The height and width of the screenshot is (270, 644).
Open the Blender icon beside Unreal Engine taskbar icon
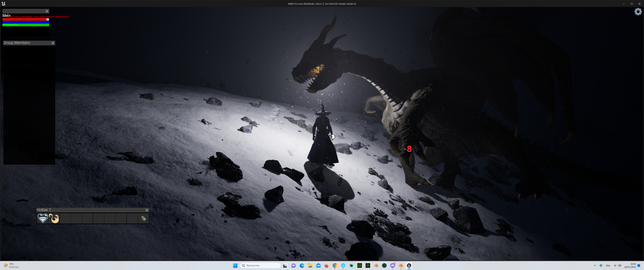tap(401, 265)
